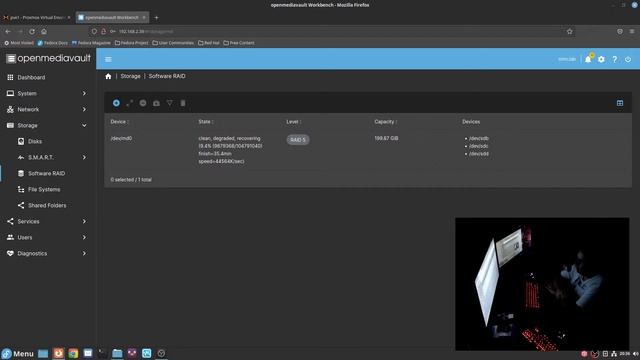Reload the page in Firefox

(32, 31)
